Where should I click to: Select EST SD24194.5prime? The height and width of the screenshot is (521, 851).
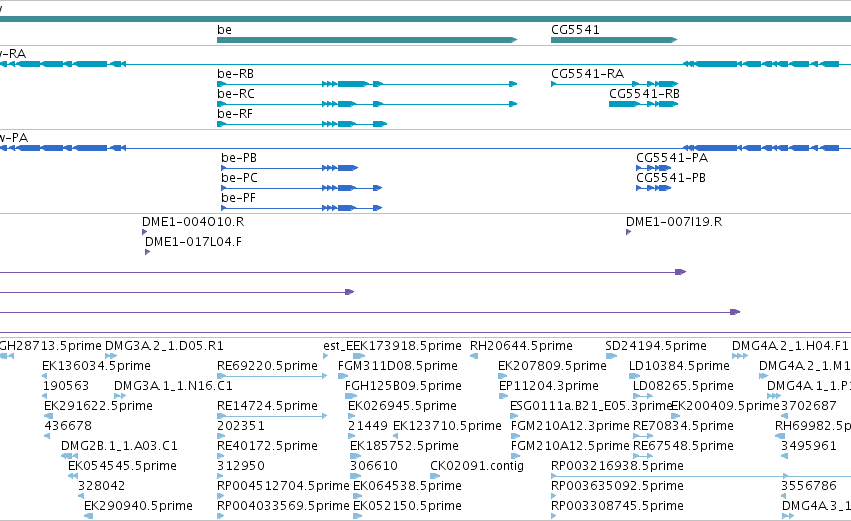pyautogui.click(x=656, y=346)
